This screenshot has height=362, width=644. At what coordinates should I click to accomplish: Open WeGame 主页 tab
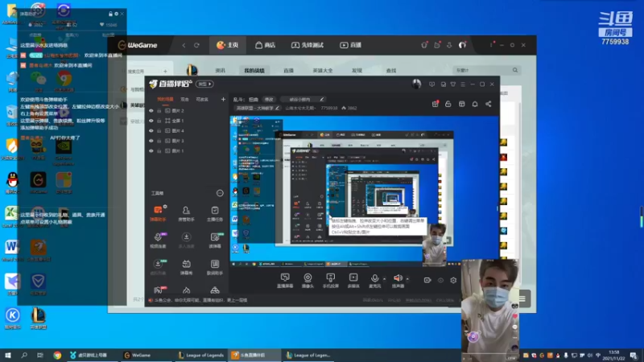pyautogui.click(x=228, y=45)
